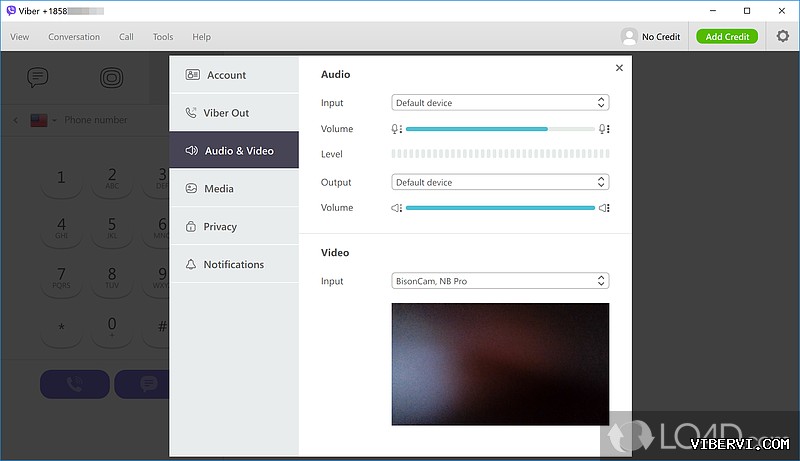Open the Tools menu
This screenshot has width=800, height=461.
pyautogui.click(x=162, y=37)
